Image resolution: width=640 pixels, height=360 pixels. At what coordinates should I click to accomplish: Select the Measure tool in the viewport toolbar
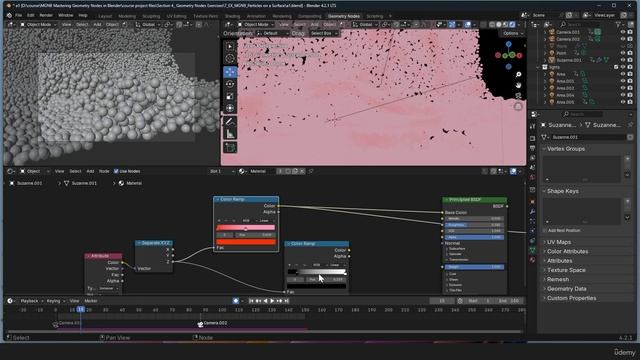click(x=230, y=134)
